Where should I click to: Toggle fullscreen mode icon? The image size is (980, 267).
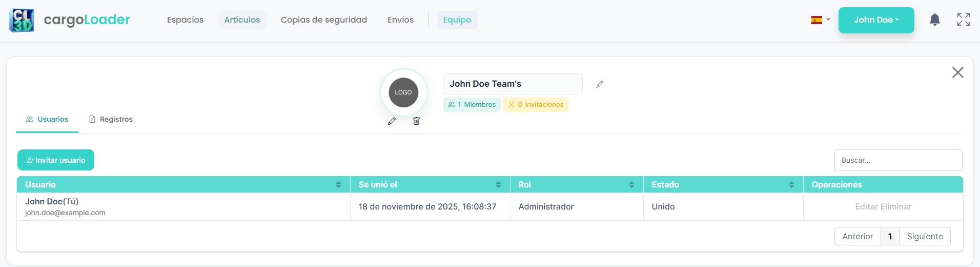[x=963, y=20]
